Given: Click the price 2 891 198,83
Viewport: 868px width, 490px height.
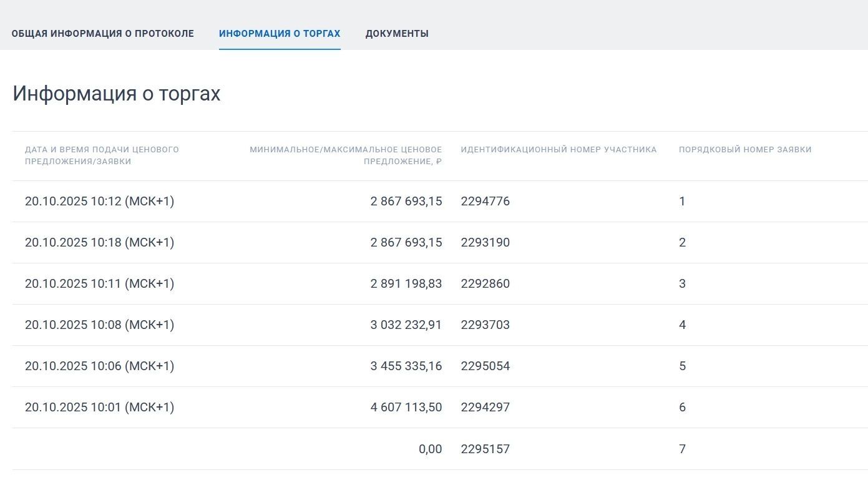Looking at the screenshot, I should tap(406, 284).
